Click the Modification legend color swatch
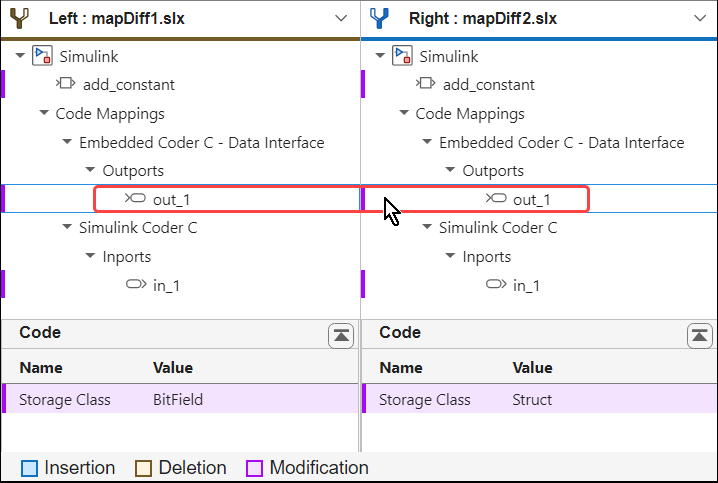This screenshot has width=718, height=483. (x=254, y=468)
